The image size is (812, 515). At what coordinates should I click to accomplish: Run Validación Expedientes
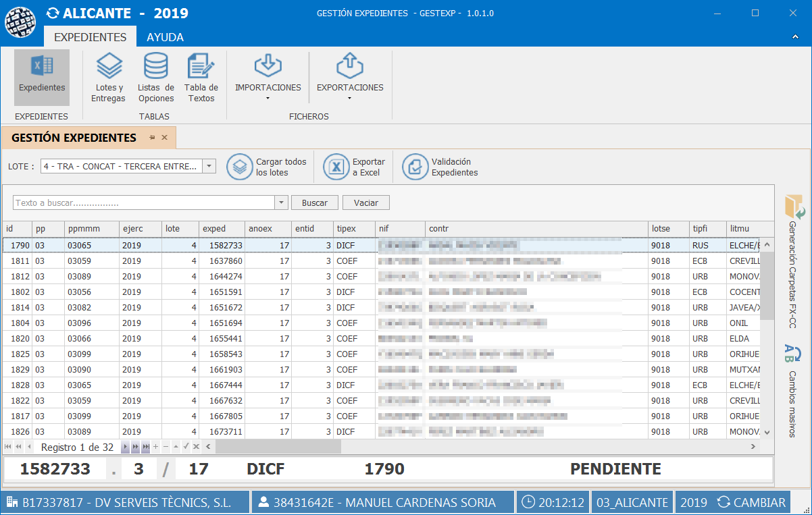(x=415, y=167)
